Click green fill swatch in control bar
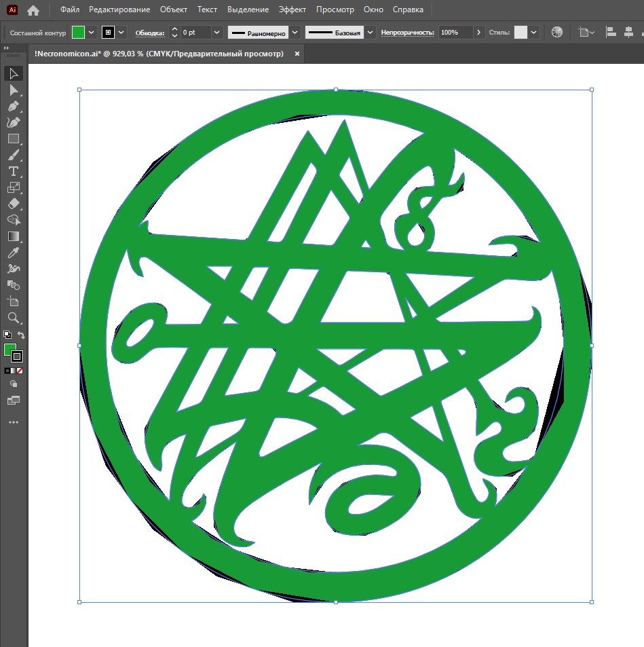The image size is (644, 647). coord(78,32)
